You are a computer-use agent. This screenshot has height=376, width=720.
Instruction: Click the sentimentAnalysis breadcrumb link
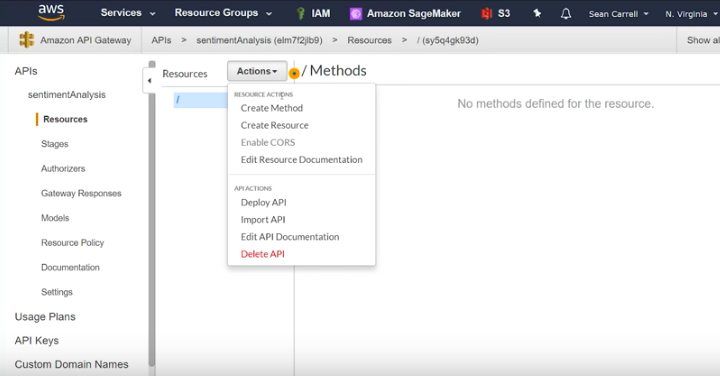point(259,40)
